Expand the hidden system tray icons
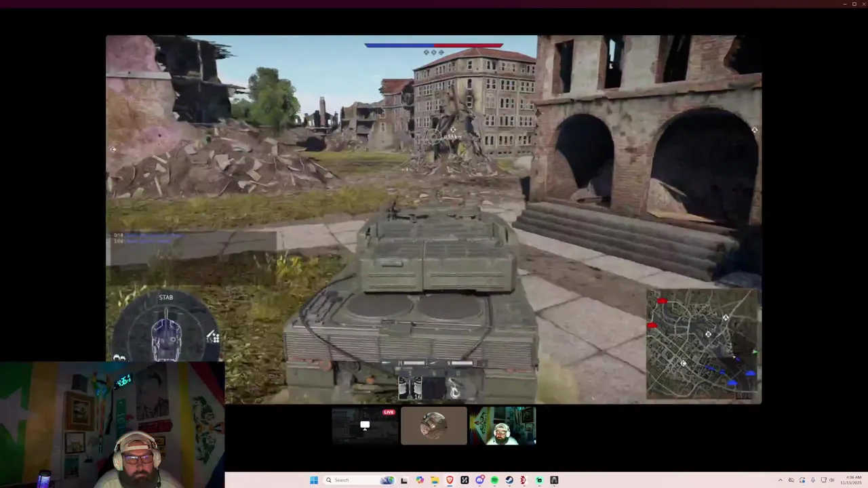This screenshot has height=488, width=868. (x=781, y=480)
